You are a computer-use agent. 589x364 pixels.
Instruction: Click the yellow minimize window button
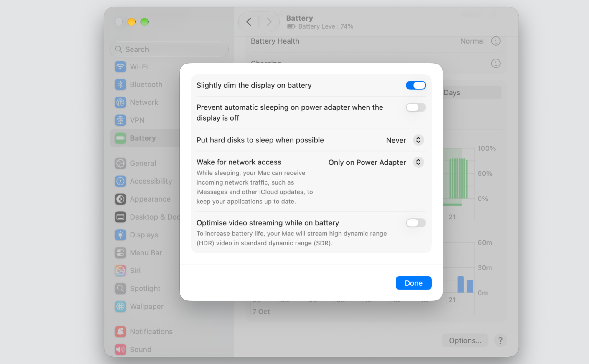click(131, 22)
